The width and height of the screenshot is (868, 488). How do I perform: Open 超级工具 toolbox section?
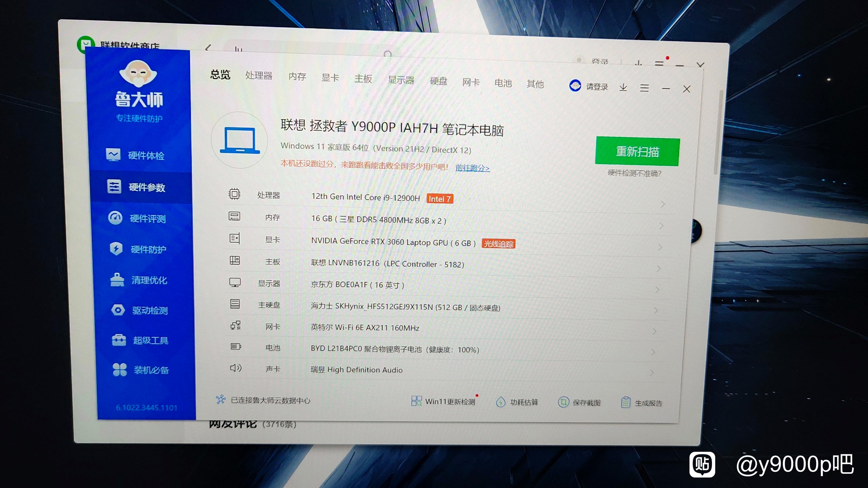(x=140, y=340)
